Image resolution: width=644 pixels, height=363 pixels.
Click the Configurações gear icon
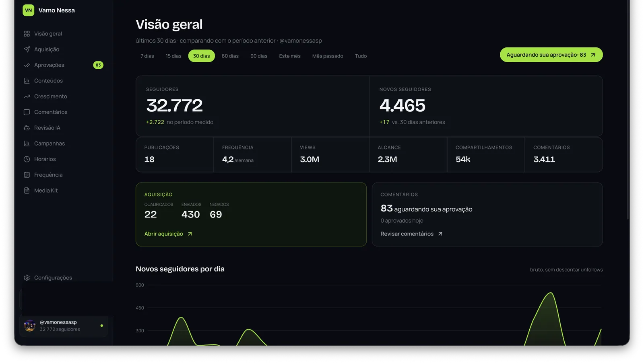point(27,278)
